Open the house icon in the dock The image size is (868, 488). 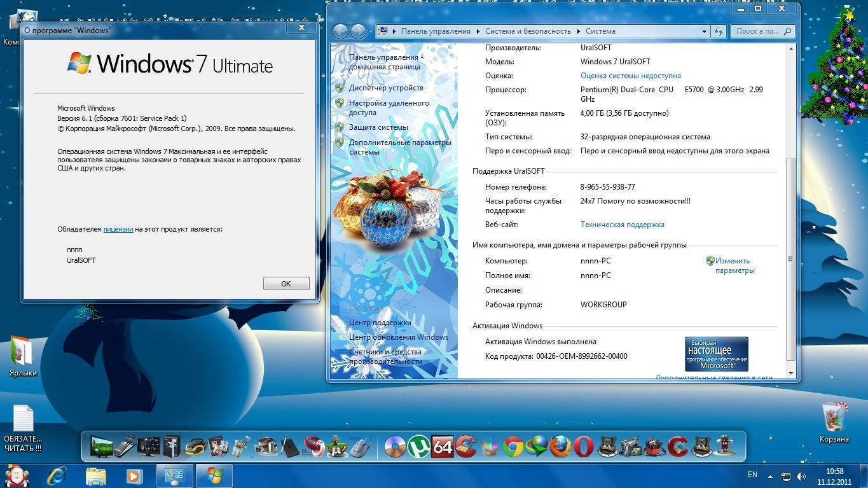click(266, 447)
